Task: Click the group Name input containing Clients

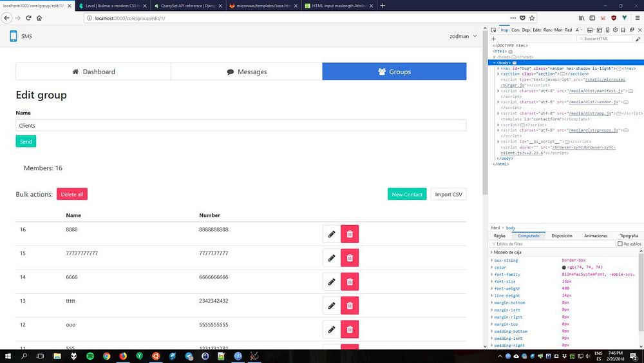Action: click(241, 125)
